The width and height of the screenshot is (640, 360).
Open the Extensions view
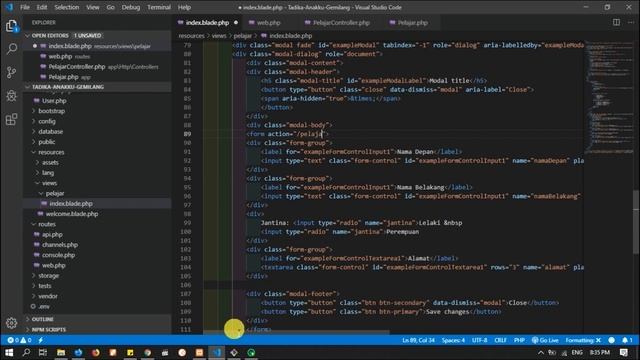pos(11,119)
